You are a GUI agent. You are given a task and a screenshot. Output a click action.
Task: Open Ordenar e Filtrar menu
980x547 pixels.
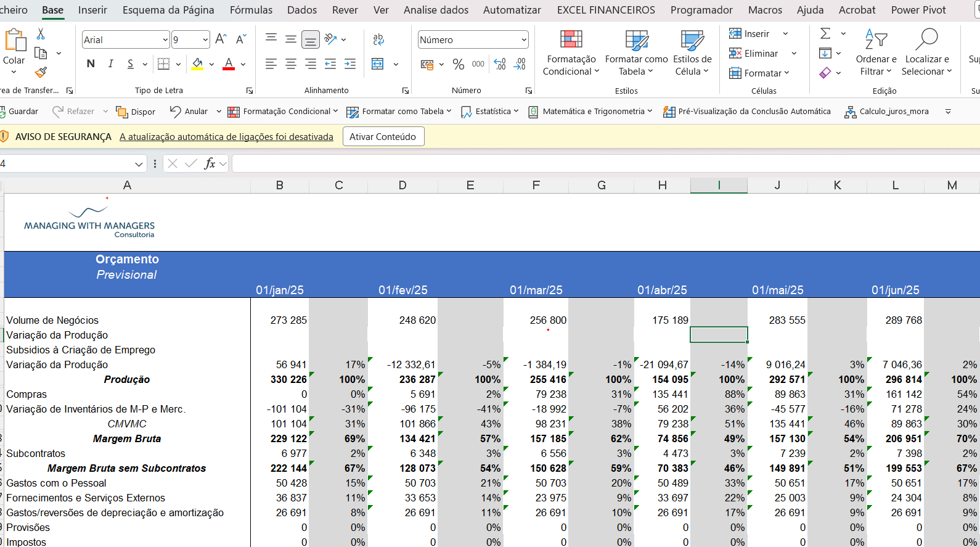[876, 53]
